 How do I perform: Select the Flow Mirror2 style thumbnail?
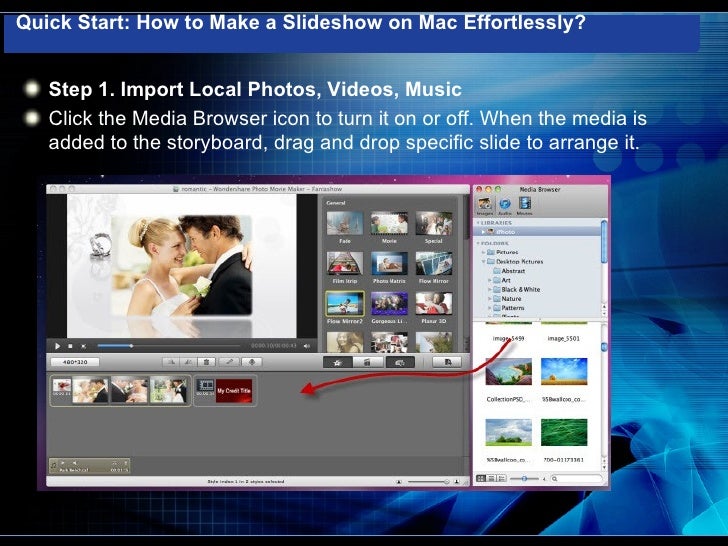[x=345, y=303]
